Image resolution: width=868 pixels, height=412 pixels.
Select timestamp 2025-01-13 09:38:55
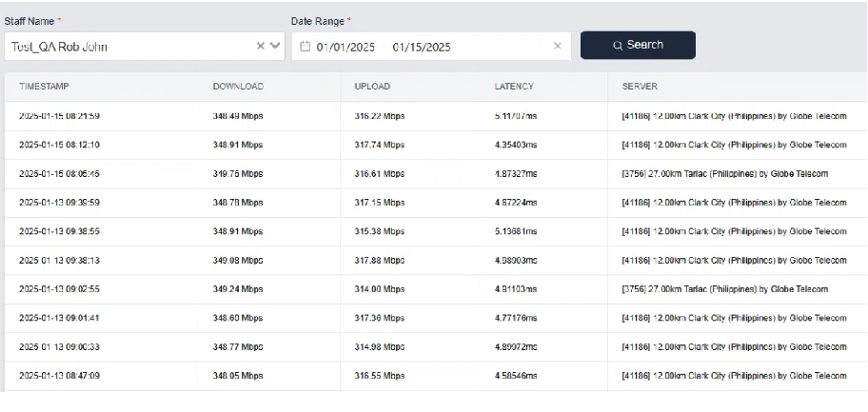pos(59,231)
